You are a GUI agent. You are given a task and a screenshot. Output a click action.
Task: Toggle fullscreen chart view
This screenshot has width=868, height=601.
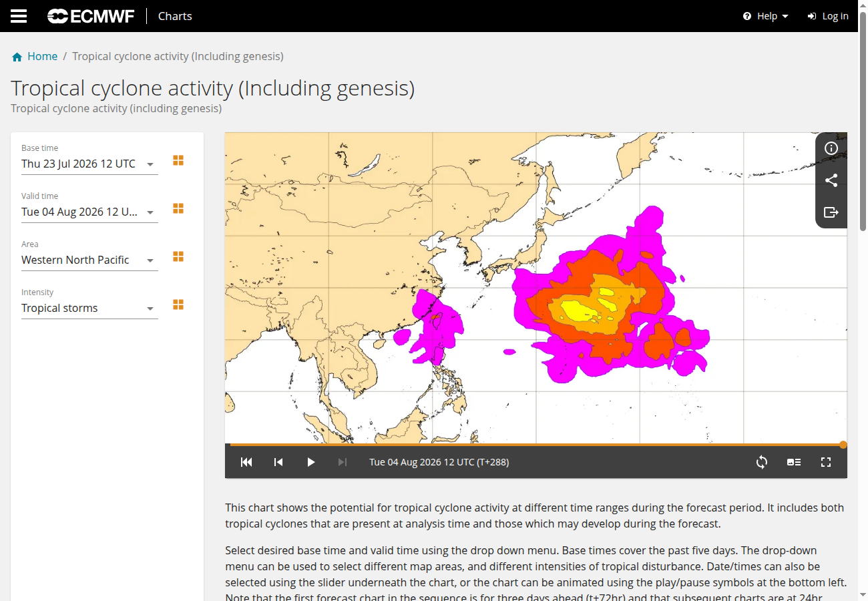tap(826, 462)
